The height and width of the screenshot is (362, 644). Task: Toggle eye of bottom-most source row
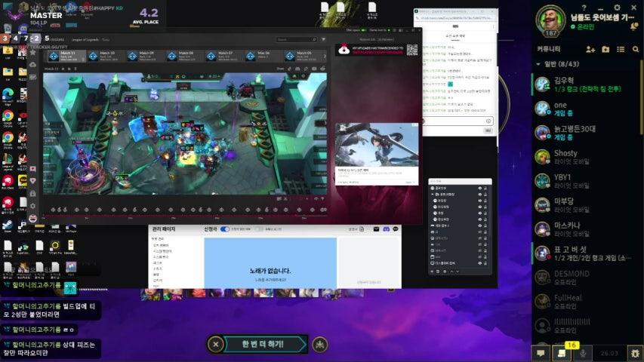coord(479,263)
